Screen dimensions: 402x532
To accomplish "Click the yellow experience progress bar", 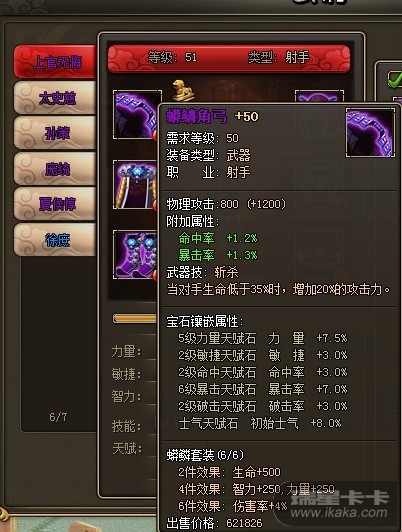I will (135, 319).
